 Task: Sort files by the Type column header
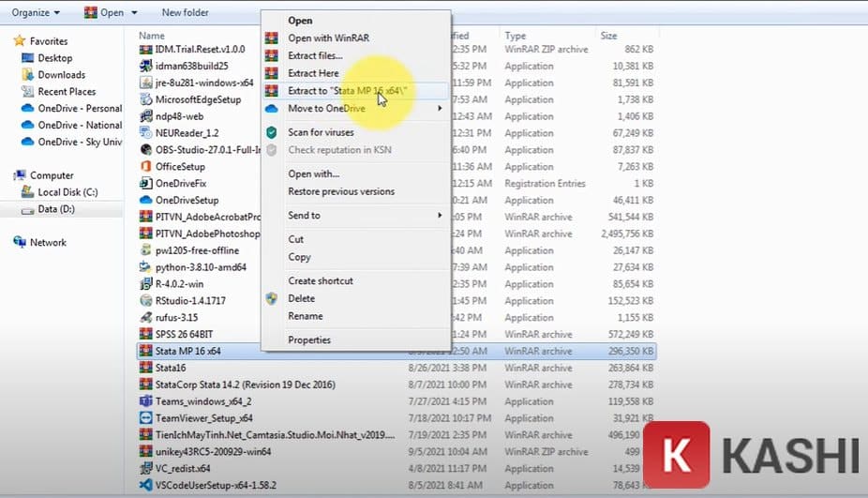515,36
